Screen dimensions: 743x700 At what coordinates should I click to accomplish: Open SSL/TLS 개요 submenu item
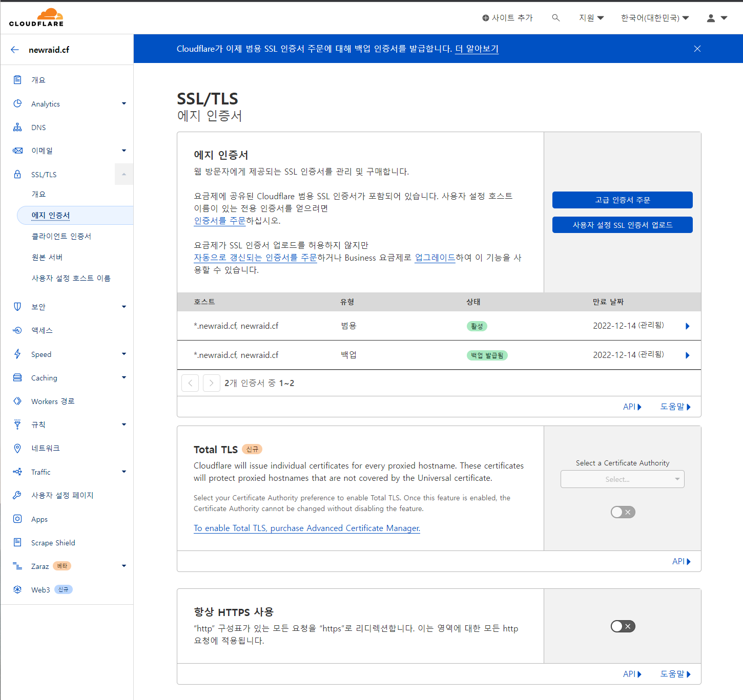(38, 194)
